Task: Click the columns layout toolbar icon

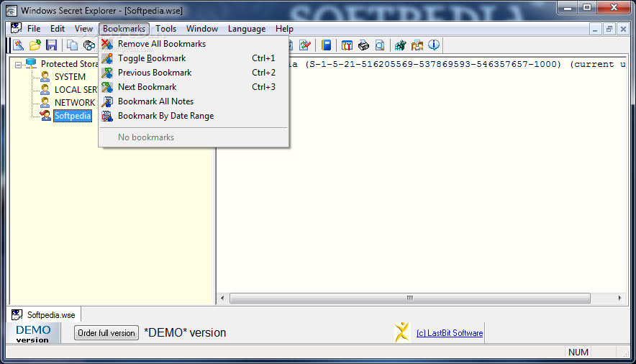Action: 347,45
